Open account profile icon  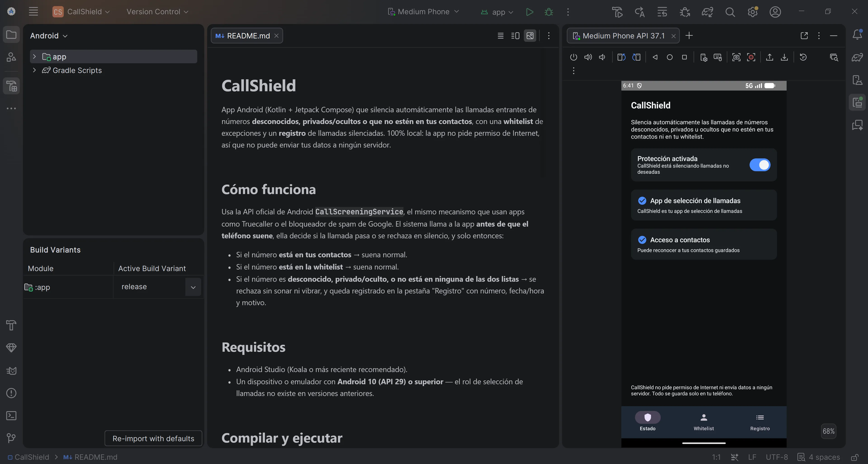click(x=775, y=12)
